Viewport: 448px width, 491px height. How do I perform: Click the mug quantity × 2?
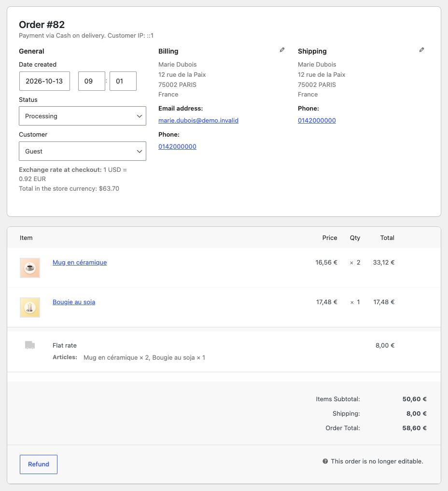pyautogui.click(x=355, y=263)
